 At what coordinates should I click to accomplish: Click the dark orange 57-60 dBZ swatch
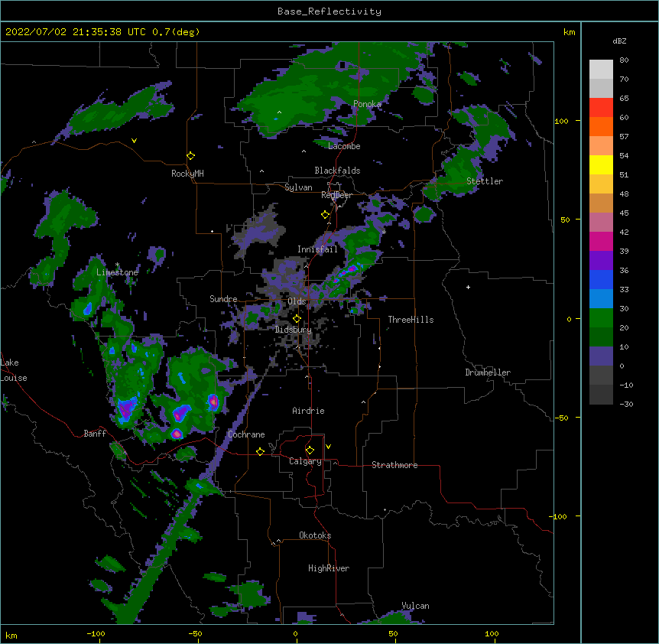pos(601,127)
